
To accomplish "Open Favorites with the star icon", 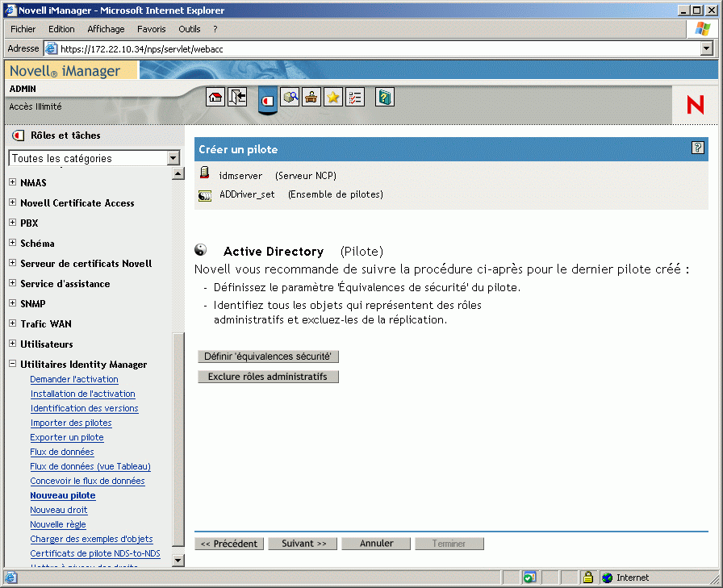I will 332,97.
